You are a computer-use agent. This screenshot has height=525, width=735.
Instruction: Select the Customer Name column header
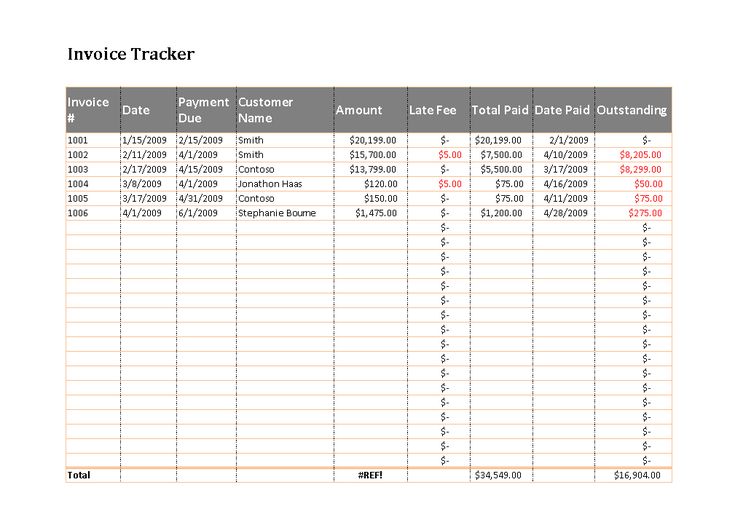tap(285, 110)
